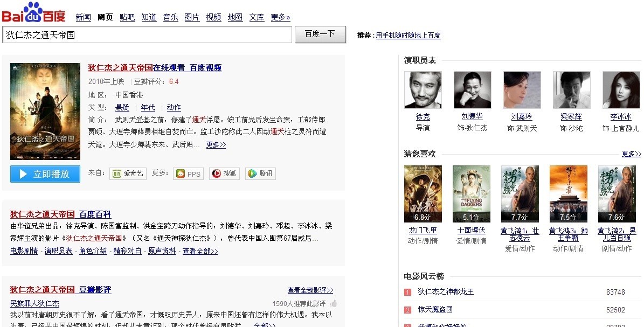644x327 pixels.
Task: Pick the Tencent (腾讯) source icon
Action: click(260, 173)
